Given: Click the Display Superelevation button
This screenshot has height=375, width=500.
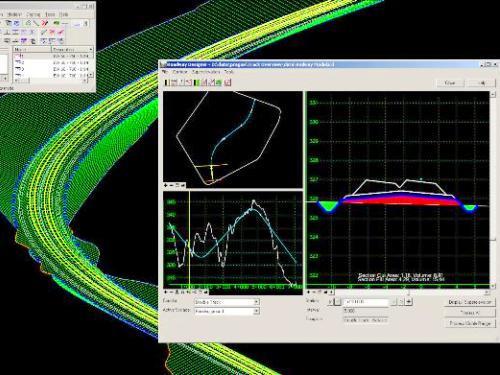Looking at the screenshot, I should [470, 302].
